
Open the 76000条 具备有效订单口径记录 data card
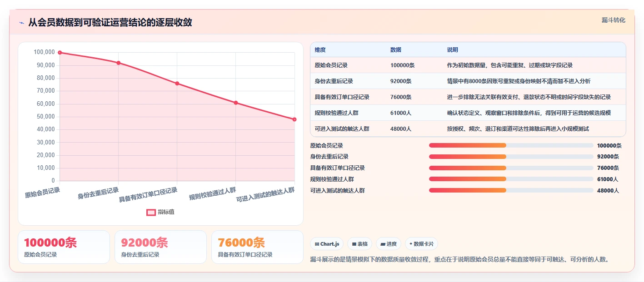click(x=257, y=247)
